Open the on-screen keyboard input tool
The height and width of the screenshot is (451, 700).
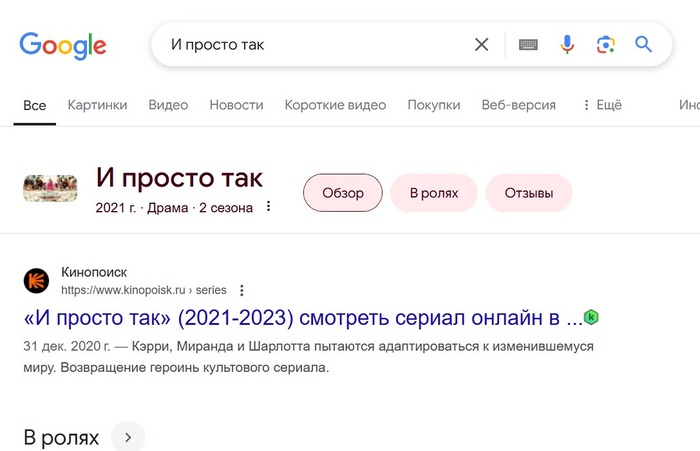528,44
